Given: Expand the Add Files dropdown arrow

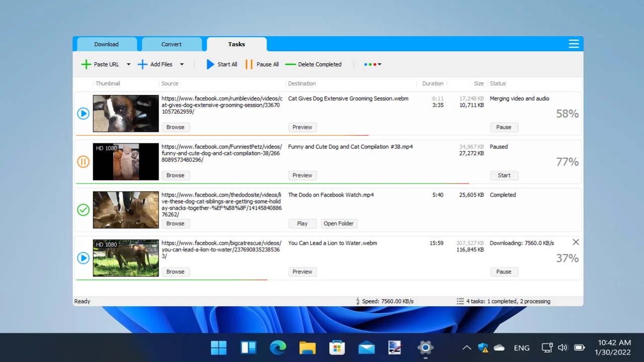Looking at the screenshot, I should pyautogui.click(x=182, y=64).
